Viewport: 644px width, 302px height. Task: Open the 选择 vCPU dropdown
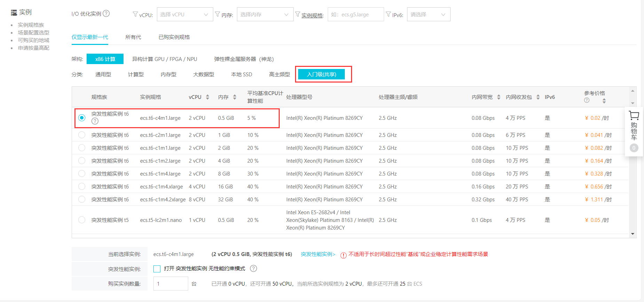coord(185,14)
